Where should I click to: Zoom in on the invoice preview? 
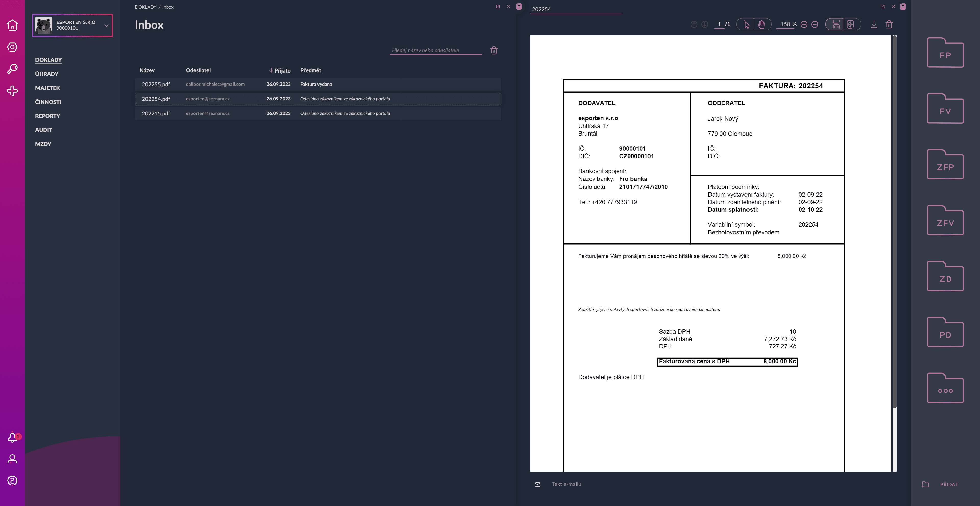(804, 24)
